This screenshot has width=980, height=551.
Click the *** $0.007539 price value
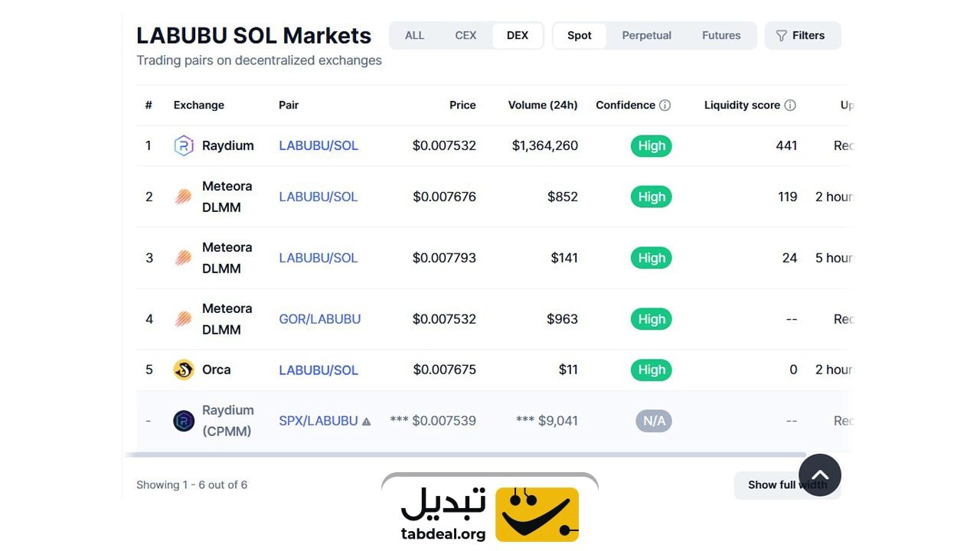point(433,421)
